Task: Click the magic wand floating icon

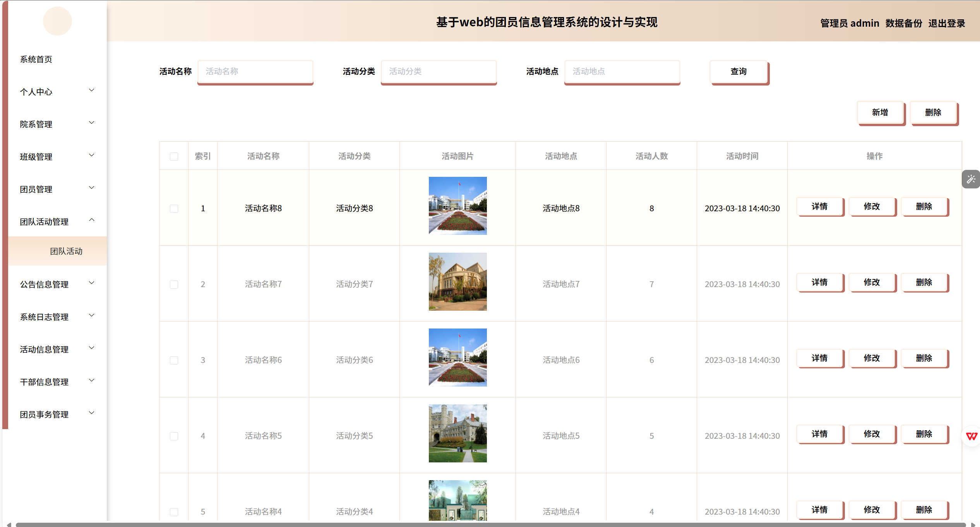Action: 971,179
